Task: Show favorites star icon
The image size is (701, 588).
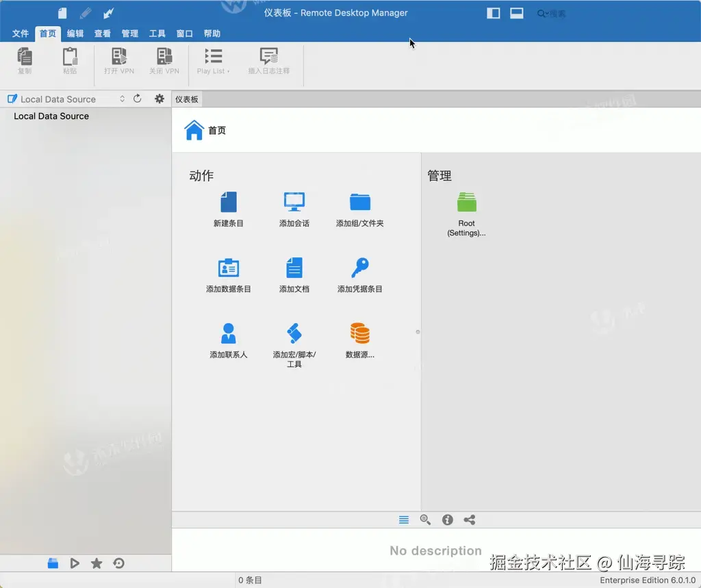Action: coord(97,563)
